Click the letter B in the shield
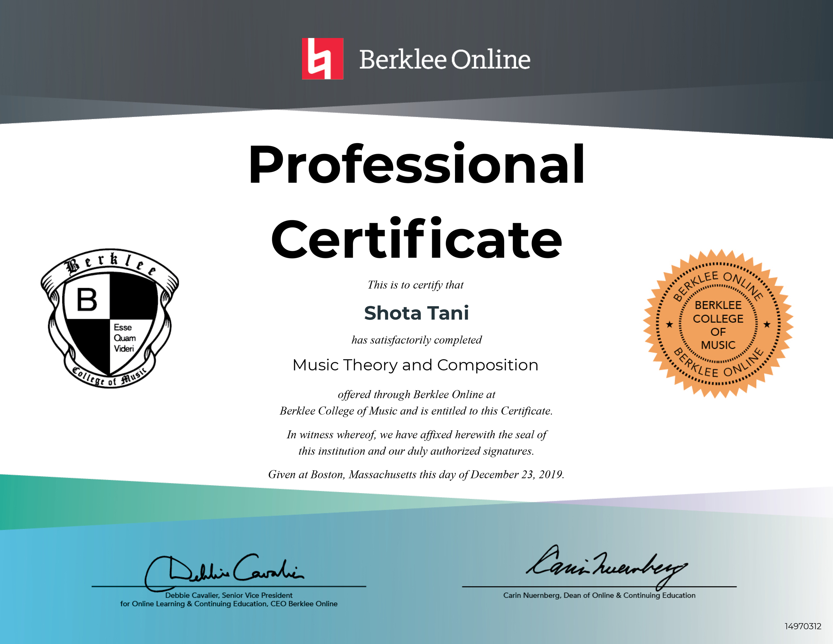833x644 pixels. click(87, 300)
